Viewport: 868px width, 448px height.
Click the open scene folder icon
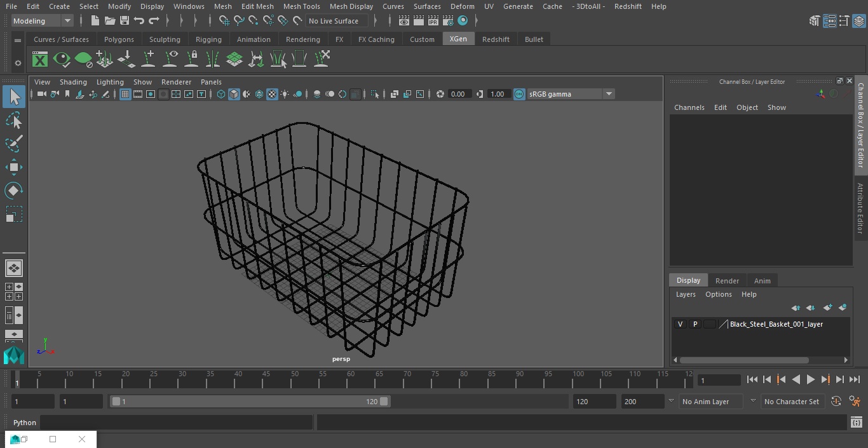pyautogui.click(x=110, y=21)
